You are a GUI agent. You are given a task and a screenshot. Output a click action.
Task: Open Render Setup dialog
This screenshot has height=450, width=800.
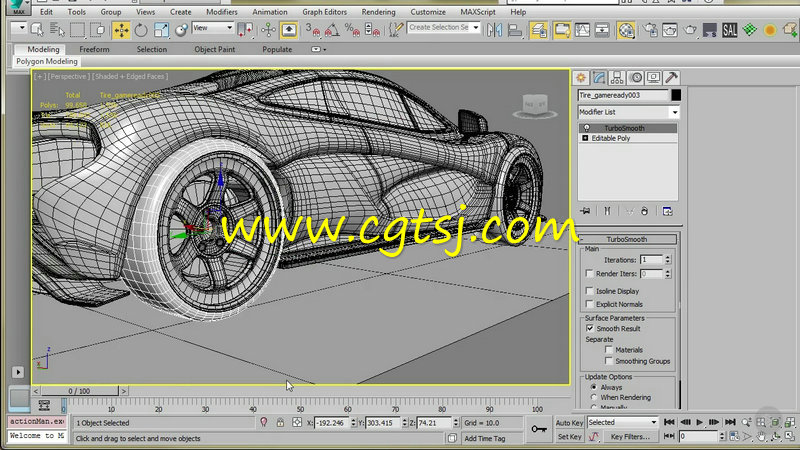click(x=649, y=30)
